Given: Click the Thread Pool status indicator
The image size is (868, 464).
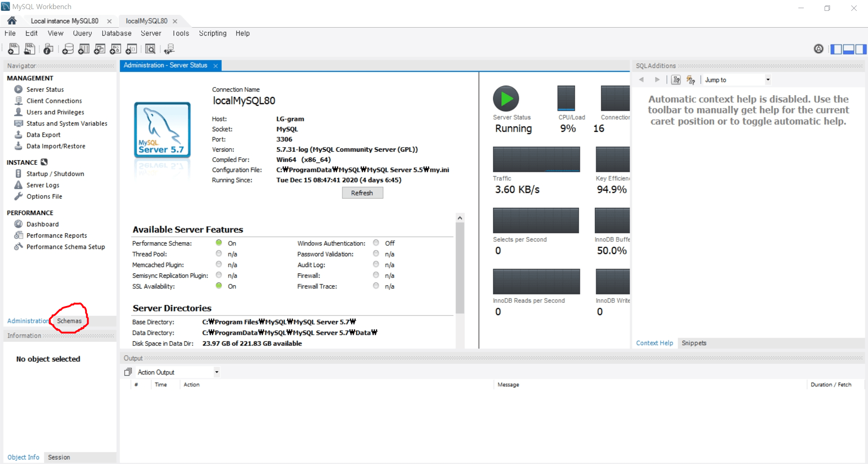Looking at the screenshot, I should point(219,254).
